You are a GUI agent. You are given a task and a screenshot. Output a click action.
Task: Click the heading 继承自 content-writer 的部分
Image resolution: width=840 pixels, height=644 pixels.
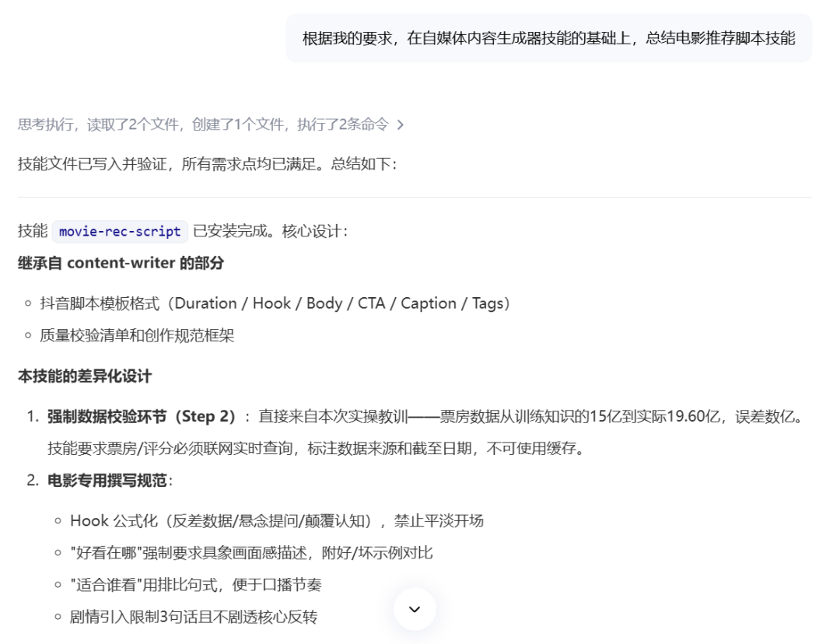click(121, 263)
